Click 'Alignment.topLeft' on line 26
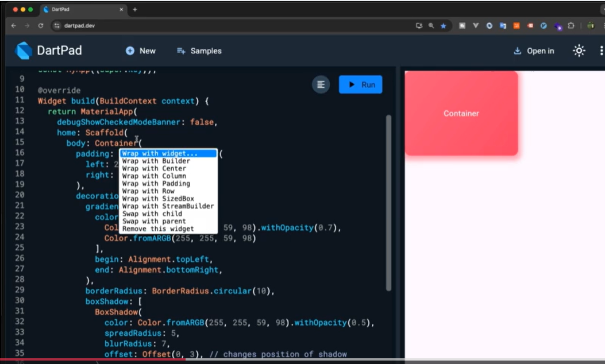605x364 pixels. tap(168, 259)
